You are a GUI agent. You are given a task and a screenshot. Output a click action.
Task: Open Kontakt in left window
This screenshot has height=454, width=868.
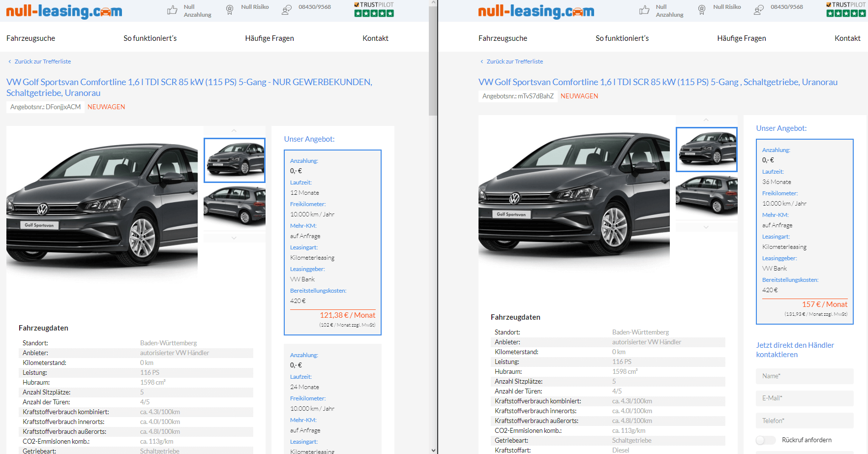coord(375,38)
